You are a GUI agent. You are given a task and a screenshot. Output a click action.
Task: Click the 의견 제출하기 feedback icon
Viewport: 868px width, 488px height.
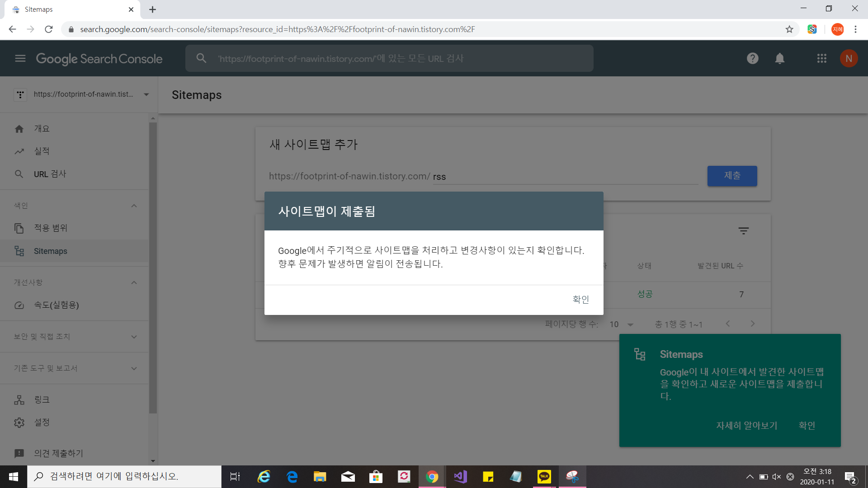(x=19, y=453)
